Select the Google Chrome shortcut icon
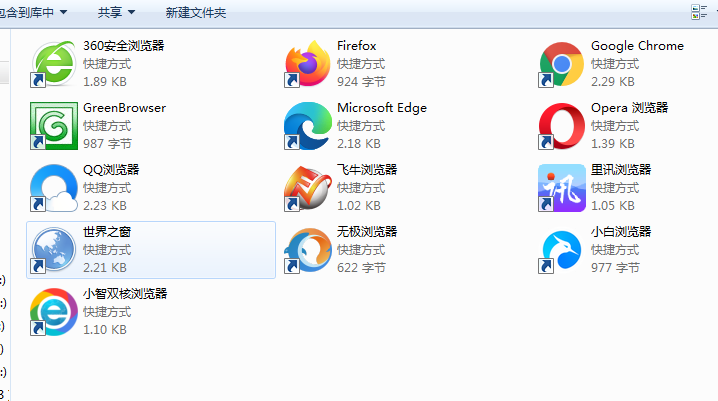This screenshot has width=718, height=401. coord(562,64)
